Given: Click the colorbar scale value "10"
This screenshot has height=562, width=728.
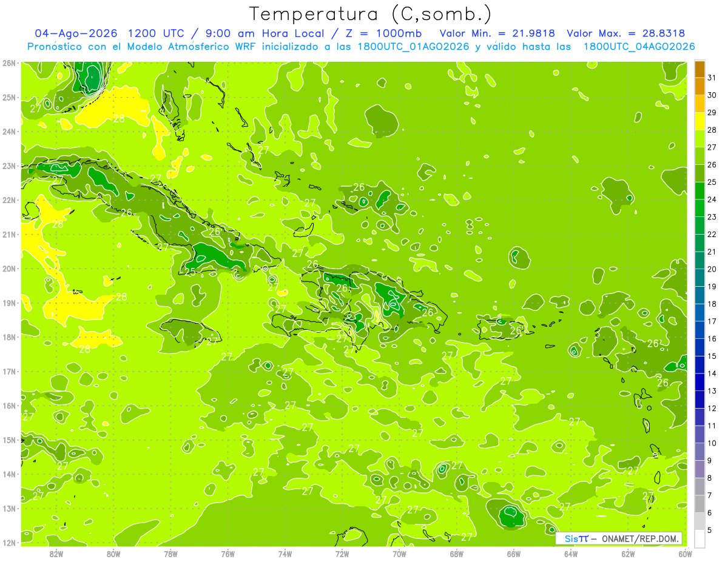Looking at the screenshot, I should tap(712, 443).
